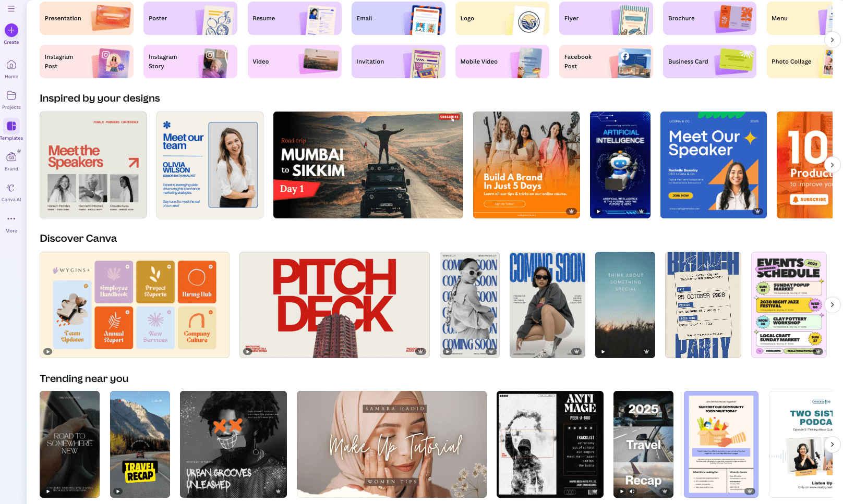The image size is (843, 504).
Task: Expand more template categories with the right arrow
Action: coord(832,40)
